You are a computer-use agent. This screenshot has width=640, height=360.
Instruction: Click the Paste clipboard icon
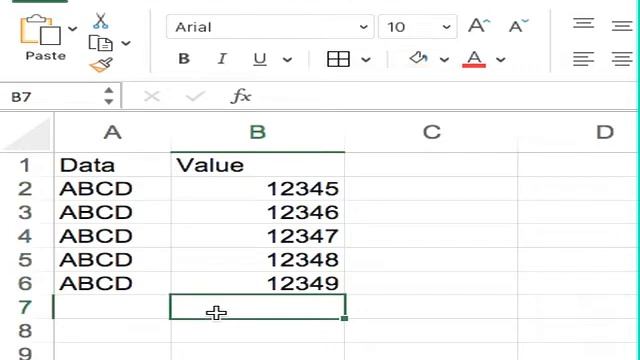[x=41, y=31]
